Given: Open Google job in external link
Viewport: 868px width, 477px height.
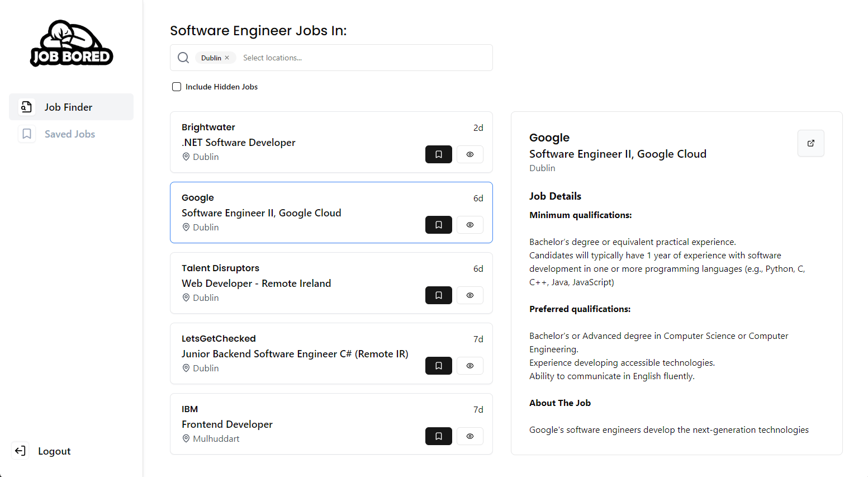Looking at the screenshot, I should click(x=811, y=143).
